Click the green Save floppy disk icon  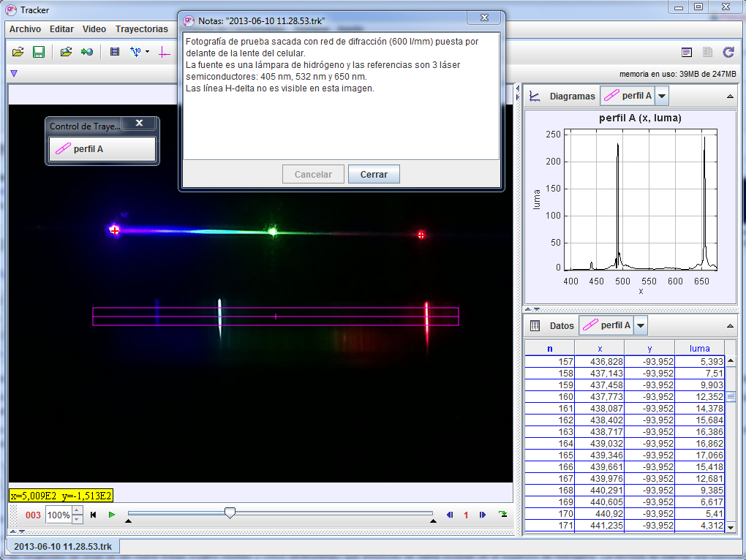tap(39, 52)
